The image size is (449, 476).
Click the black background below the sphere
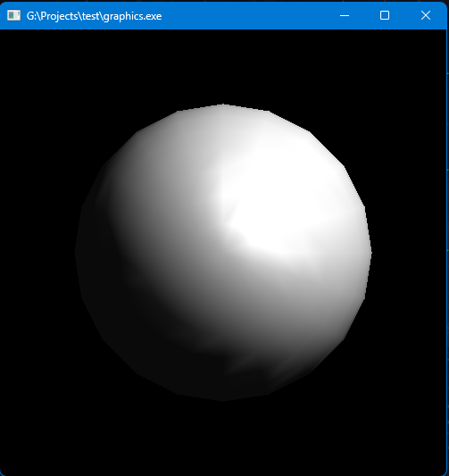pyautogui.click(x=223, y=437)
